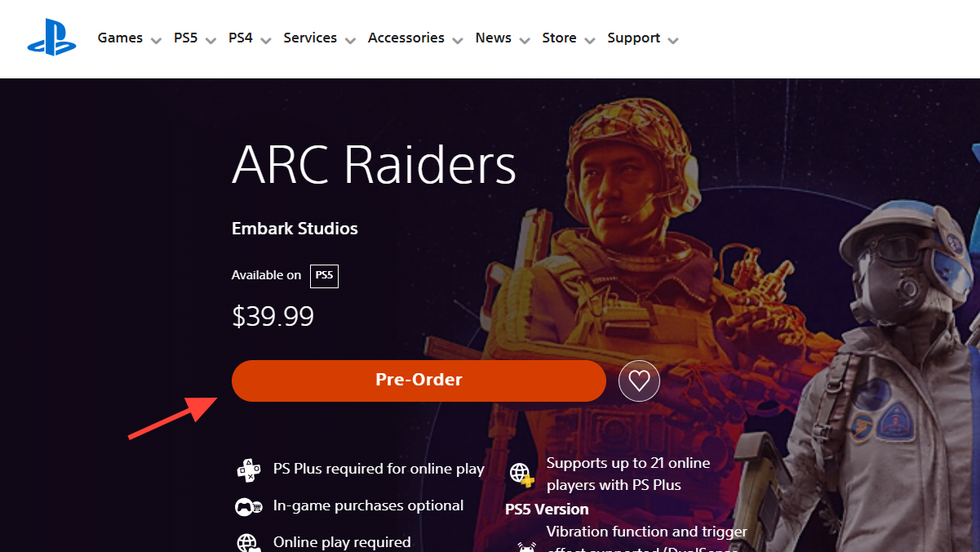Click the Embark Studios publisher name
The width and height of the screenshot is (980, 552).
coord(295,229)
